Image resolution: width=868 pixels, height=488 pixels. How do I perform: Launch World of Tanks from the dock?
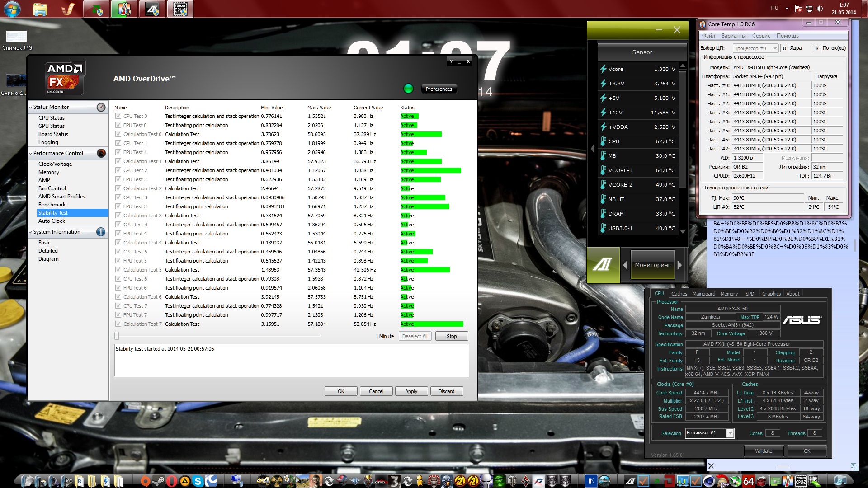coord(512,481)
